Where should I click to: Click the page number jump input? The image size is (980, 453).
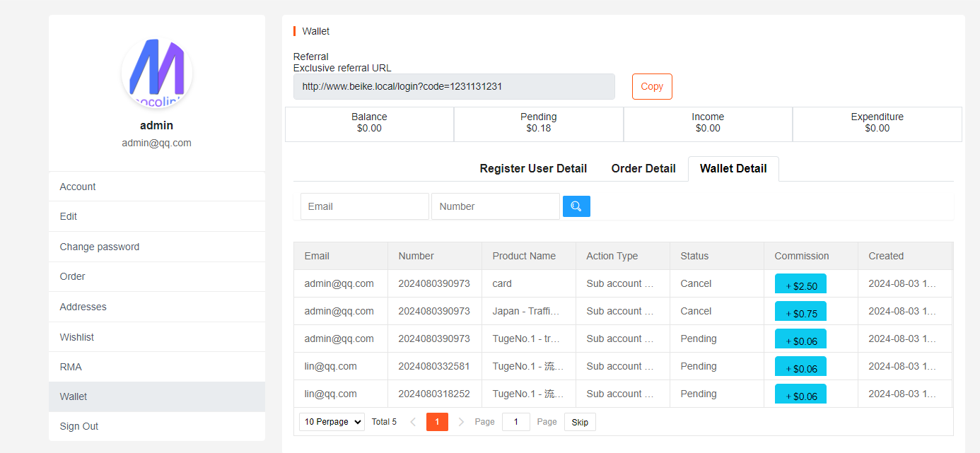515,422
